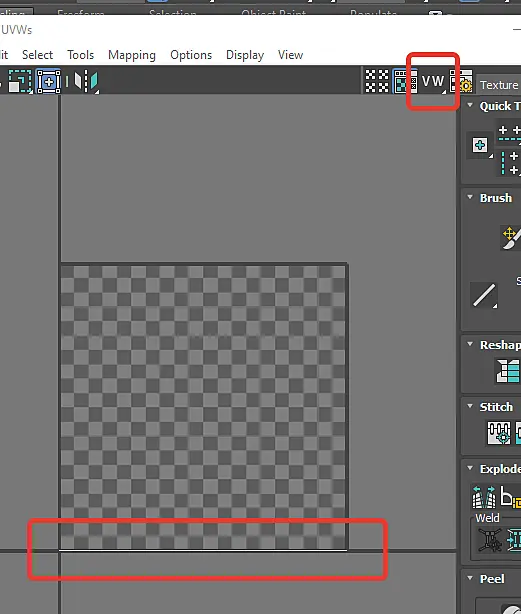Toggle Show Map in dialog button
Viewport: 521px width, 614px height.
tap(404, 81)
